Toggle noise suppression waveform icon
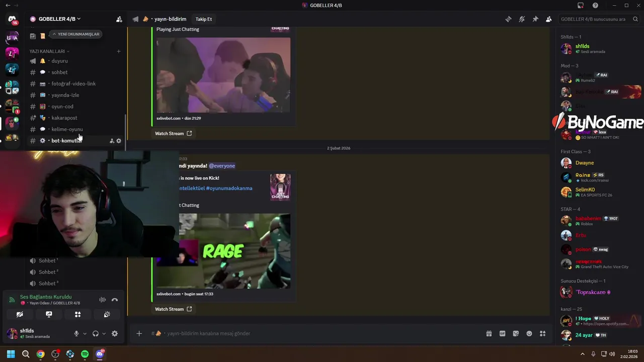Image resolution: width=644 pixels, height=362 pixels. 103,300
